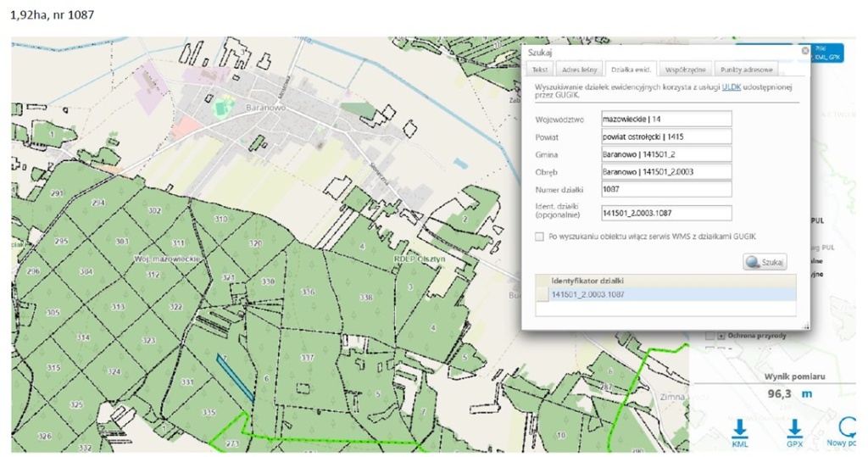Screen dimensions: 868x457
Task: Tick the Ochrona przyrody layer checkbox
Action: 710,336
